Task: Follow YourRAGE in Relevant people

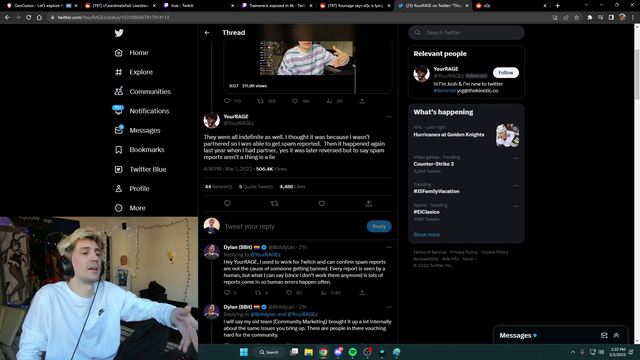Action: tap(506, 73)
